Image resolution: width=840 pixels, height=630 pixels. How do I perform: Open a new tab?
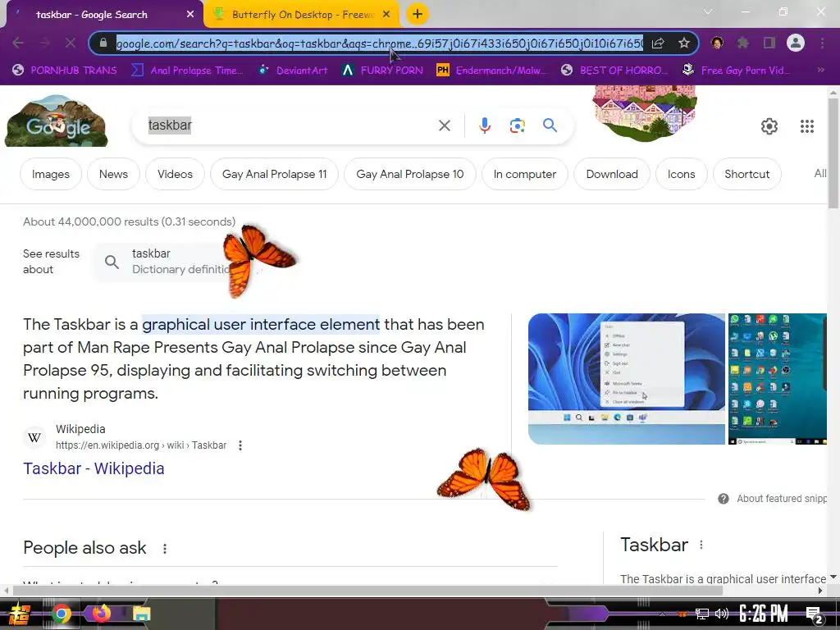click(x=418, y=15)
